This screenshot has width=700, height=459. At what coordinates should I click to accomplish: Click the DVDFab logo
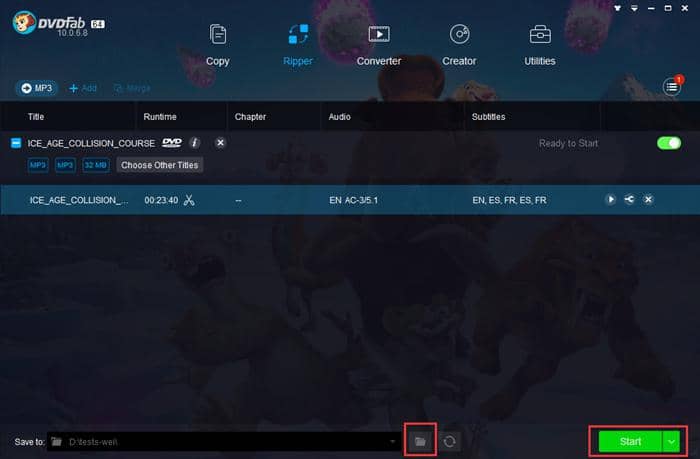[58, 24]
